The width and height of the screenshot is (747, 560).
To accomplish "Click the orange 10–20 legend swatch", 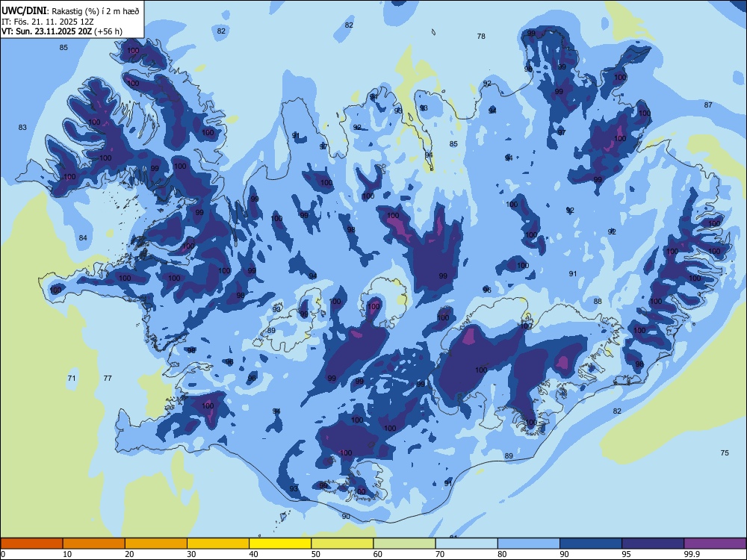I will 94,544.
